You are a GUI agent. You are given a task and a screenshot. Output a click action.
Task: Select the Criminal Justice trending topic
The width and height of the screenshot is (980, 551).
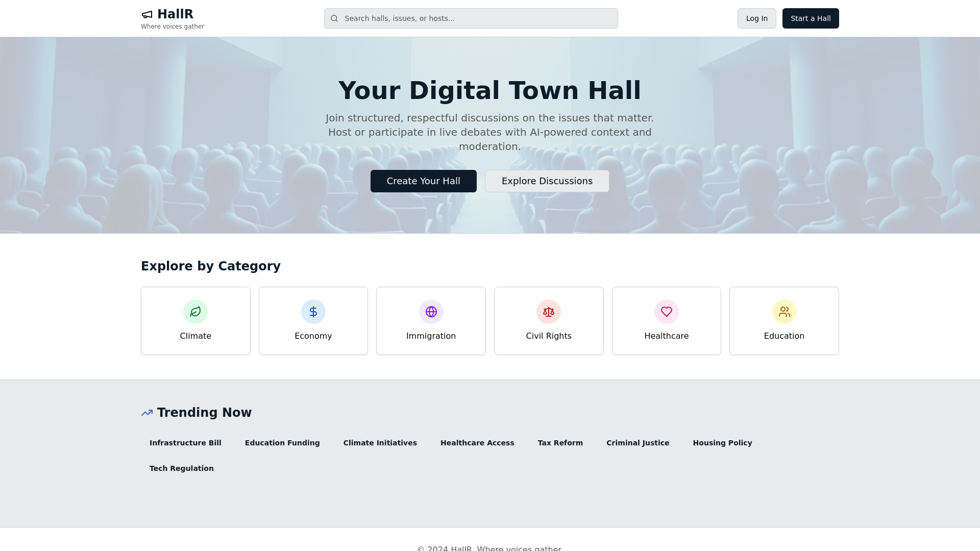click(638, 443)
